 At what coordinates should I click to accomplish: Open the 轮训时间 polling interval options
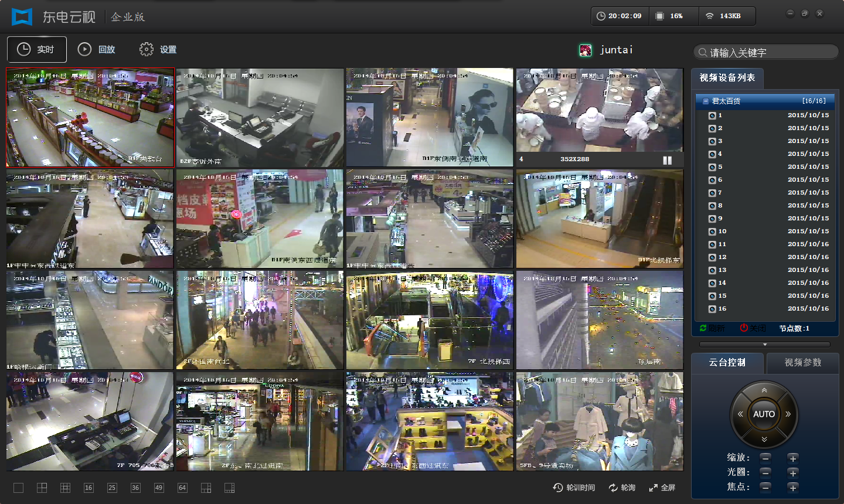coord(574,488)
